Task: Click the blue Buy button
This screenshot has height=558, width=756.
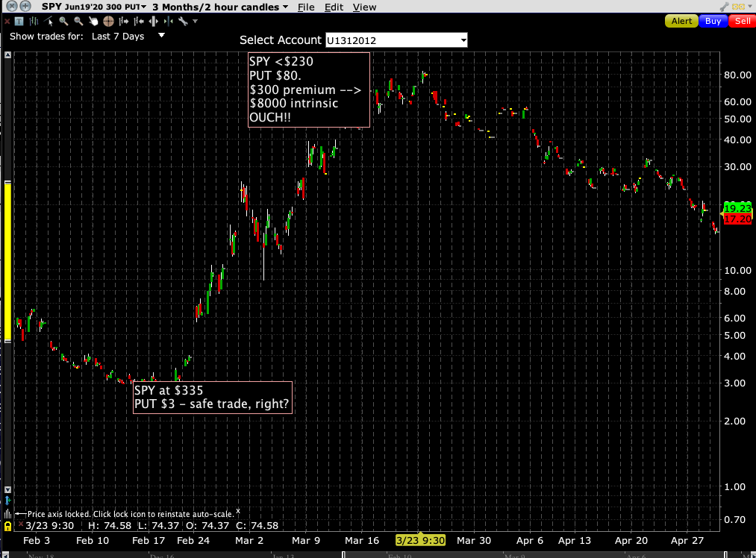Action: click(x=713, y=21)
